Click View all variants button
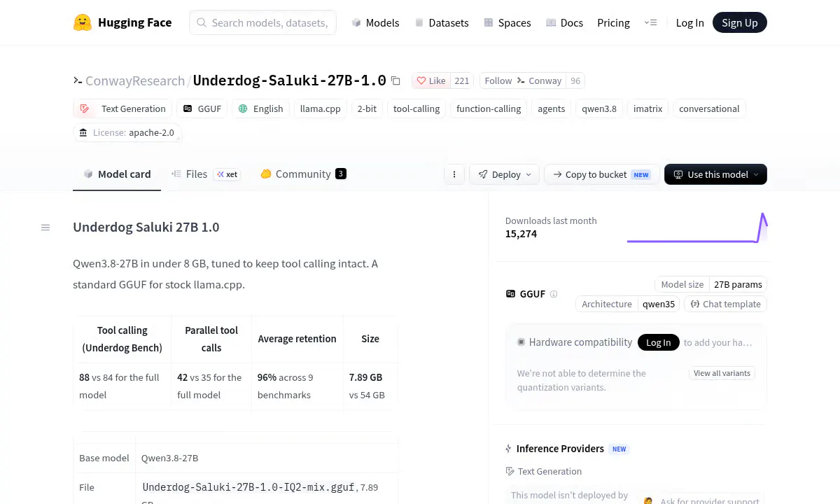The width and height of the screenshot is (840, 504). pos(722,373)
